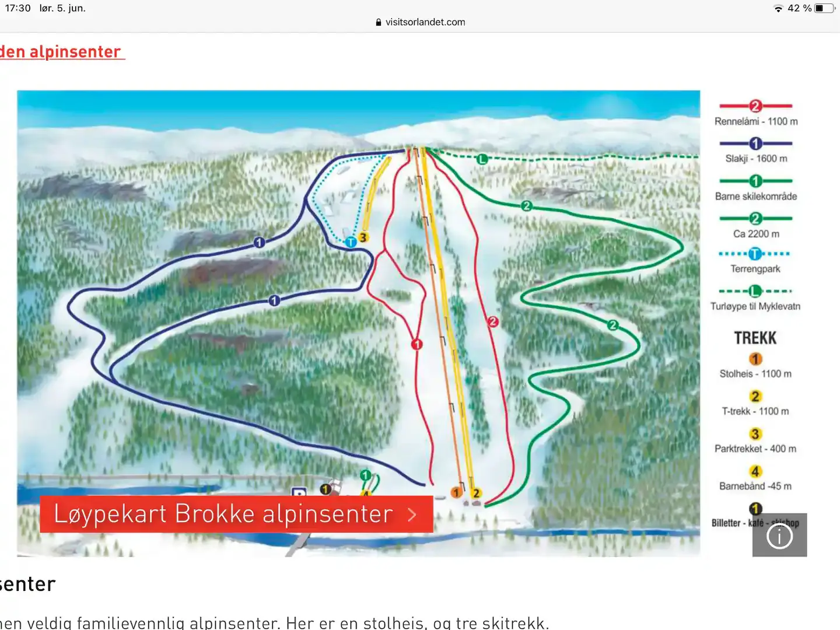Click the chevron arrow on the Løypekart button
Screen dimensions: 840x630
(x=412, y=514)
